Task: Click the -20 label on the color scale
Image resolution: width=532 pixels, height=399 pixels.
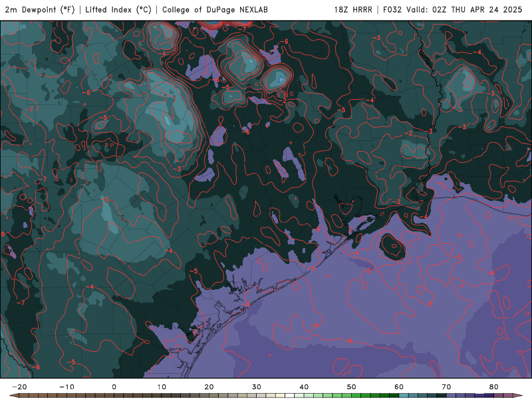Action: click(19, 387)
